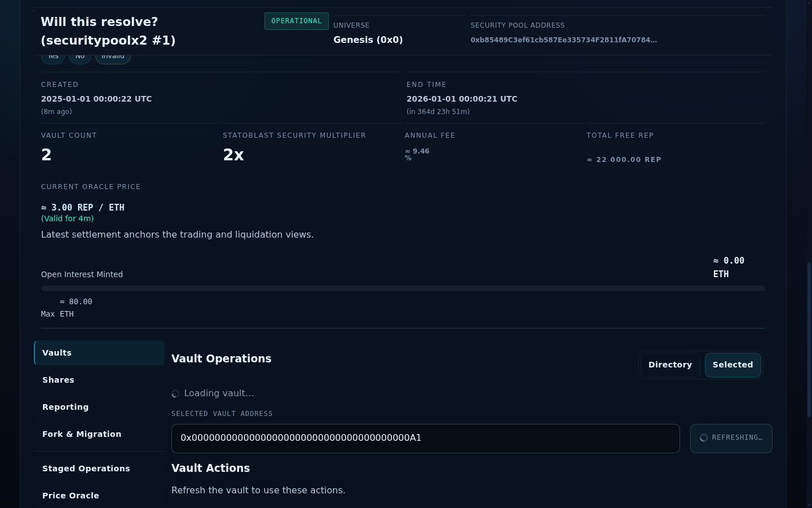Image resolution: width=812 pixels, height=508 pixels.
Task: Click the security pool address text
Action: (x=564, y=40)
